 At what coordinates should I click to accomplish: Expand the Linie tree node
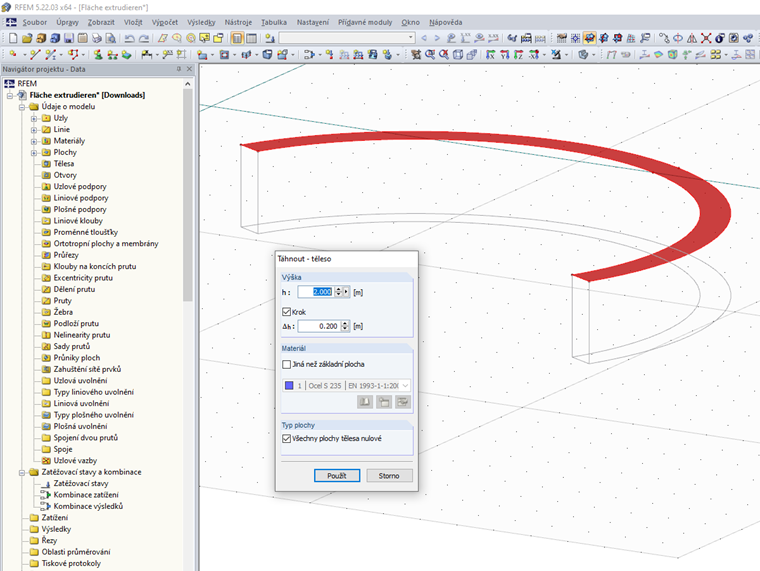click(34, 130)
